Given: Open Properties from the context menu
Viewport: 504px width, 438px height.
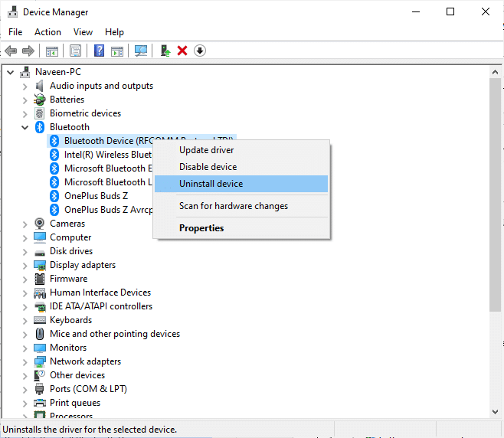Looking at the screenshot, I should pos(201,228).
